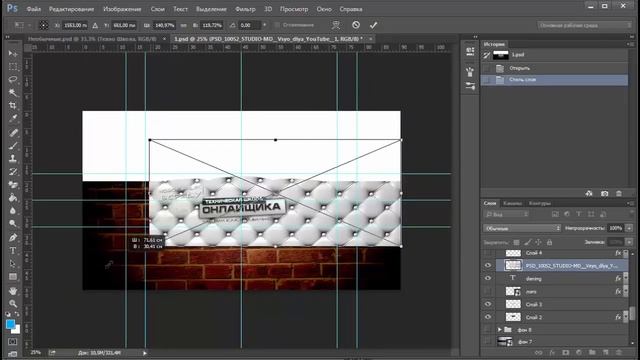Click the link chain between width and height
Image resolution: width=640 pixels, height=360 pixels.
click(x=184, y=25)
